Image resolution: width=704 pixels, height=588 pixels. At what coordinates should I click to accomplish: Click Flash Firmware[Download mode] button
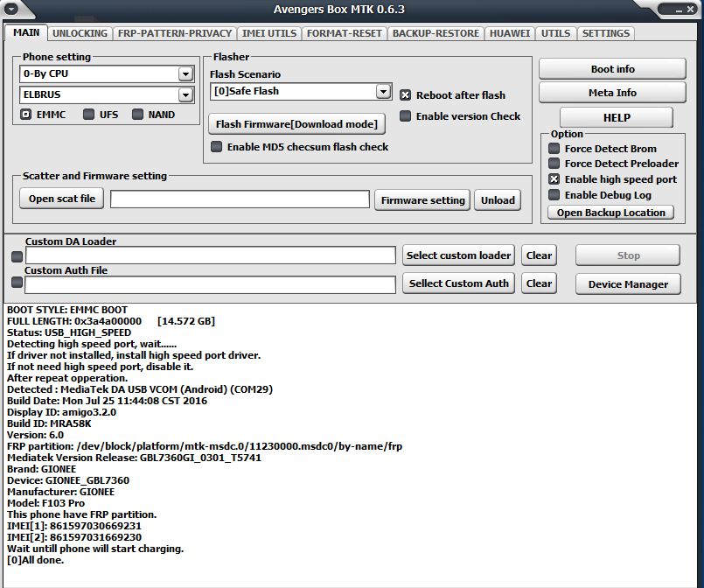296,124
